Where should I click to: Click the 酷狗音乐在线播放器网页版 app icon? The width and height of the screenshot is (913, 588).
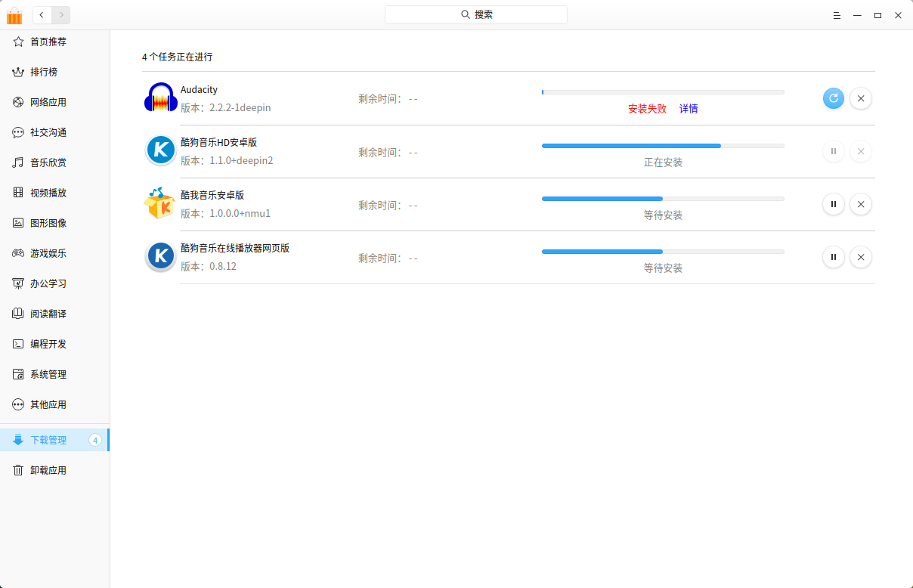point(160,256)
